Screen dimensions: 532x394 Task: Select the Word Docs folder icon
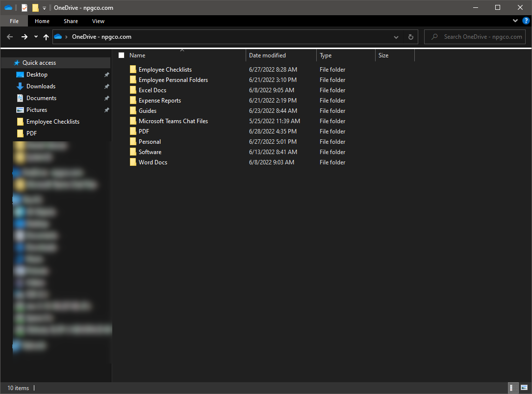coord(133,162)
